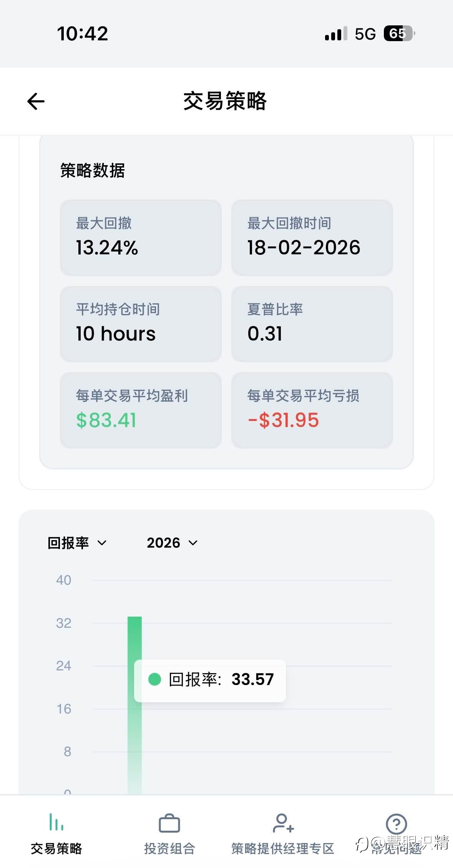Tap the 夏普比率 0.31 card
The width and height of the screenshot is (453, 868).
click(x=312, y=323)
